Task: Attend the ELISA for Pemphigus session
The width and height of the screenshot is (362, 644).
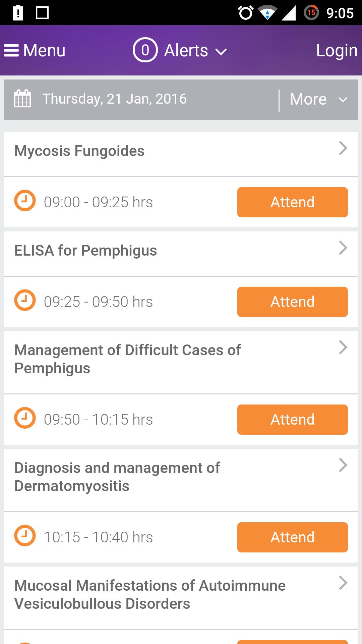Action: (292, 302)
